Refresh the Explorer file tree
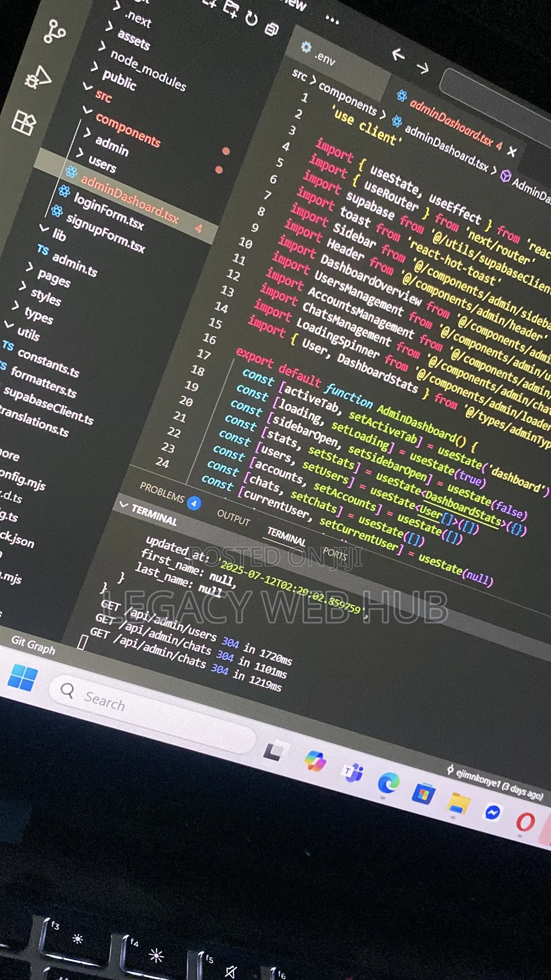The width and height of the screenshot is (551, 980). tap(251, 18)
